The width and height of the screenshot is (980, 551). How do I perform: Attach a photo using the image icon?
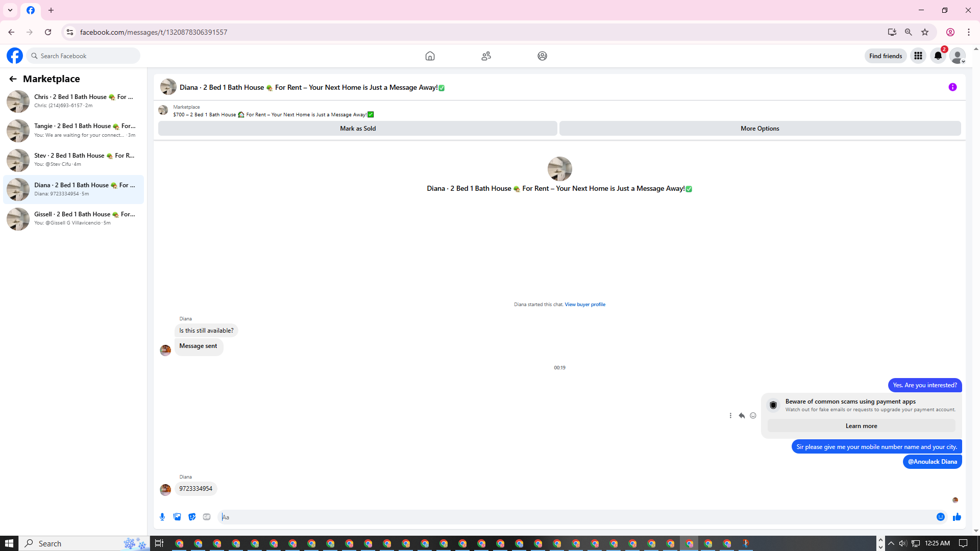(x=177, y=517)
